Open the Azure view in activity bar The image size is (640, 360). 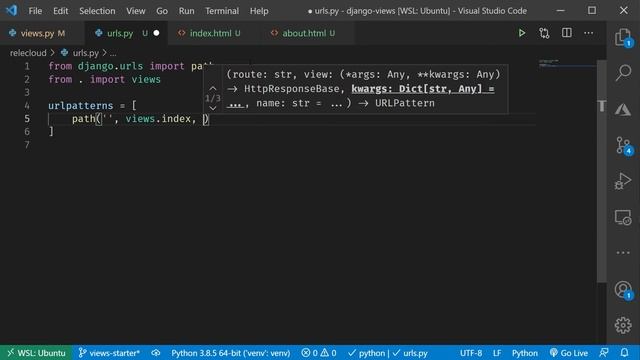point(623,109)
